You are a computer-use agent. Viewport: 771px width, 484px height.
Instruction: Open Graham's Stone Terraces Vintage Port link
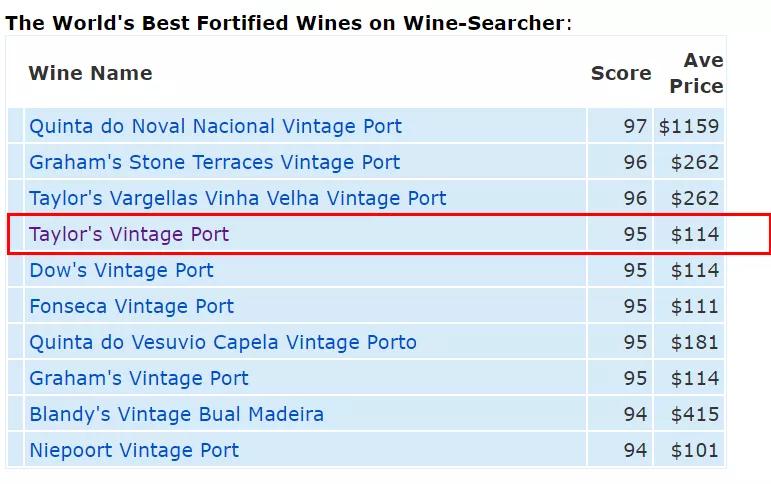(x=214, y=163)
